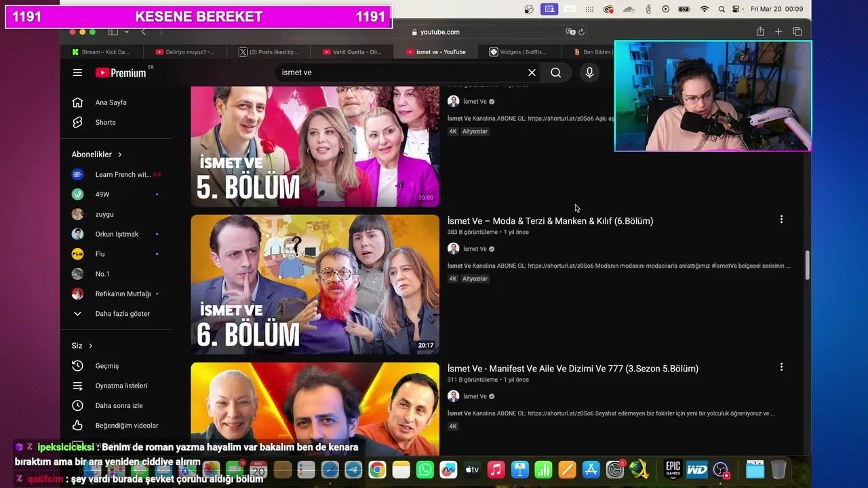The width and height of the screenshot is (868, 488).
Task: Open a new Safari tab with plus
Action: [x=778, y=32]
